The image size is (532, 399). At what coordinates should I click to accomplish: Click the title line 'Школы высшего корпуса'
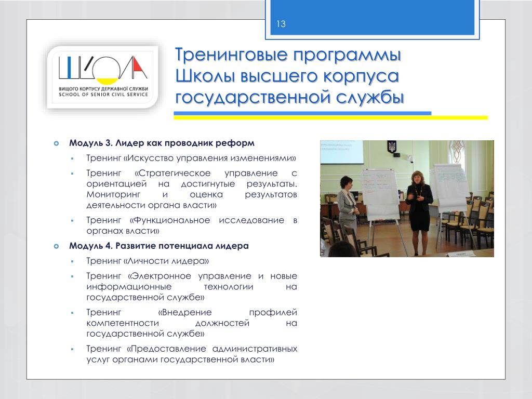[x=287, y=76]
